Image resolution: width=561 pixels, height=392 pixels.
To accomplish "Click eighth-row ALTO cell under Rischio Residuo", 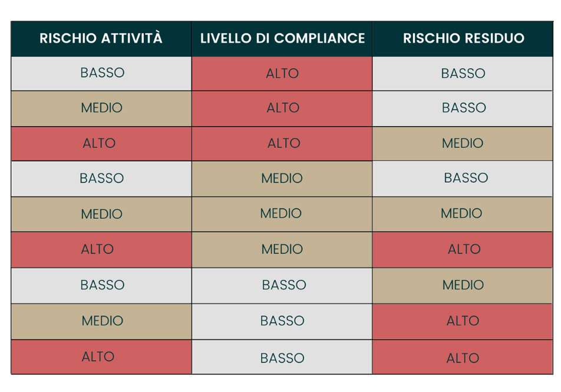I will [x=463, y=321].
